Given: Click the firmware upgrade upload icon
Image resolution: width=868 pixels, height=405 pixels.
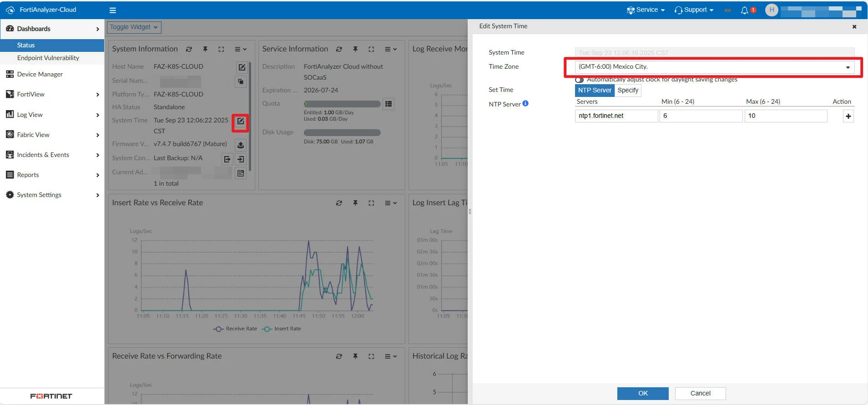Looking at the screenshot, I should click(x=241, y=145).
